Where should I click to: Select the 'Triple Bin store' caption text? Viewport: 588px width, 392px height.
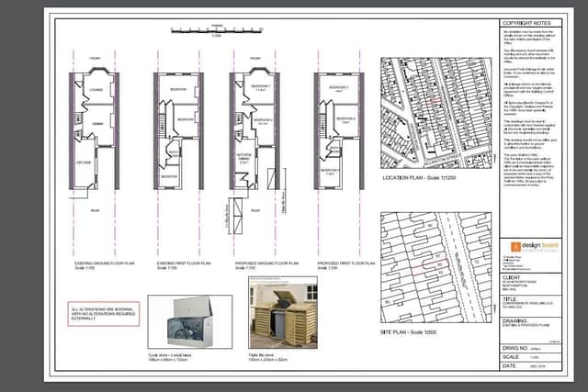261,355
